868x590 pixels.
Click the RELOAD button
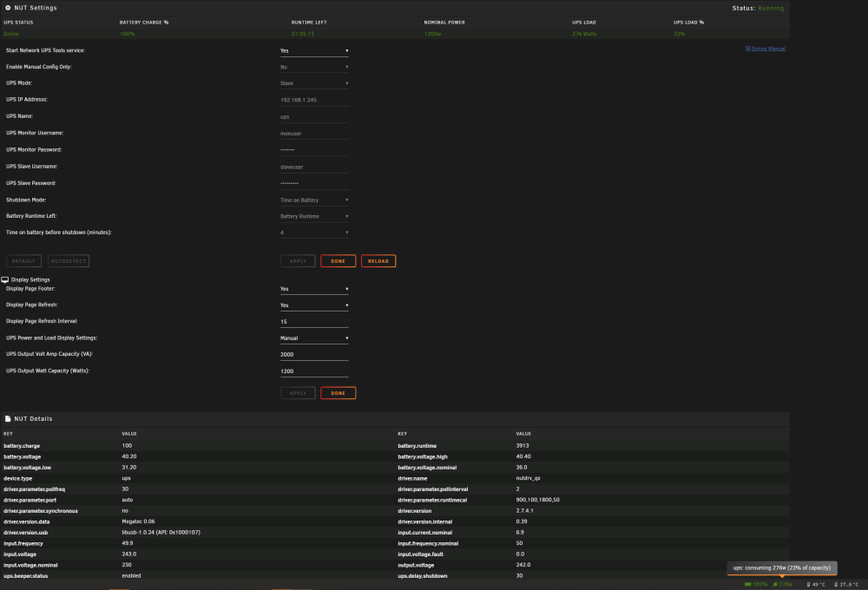pyautogui.click(x=378, y=261)
